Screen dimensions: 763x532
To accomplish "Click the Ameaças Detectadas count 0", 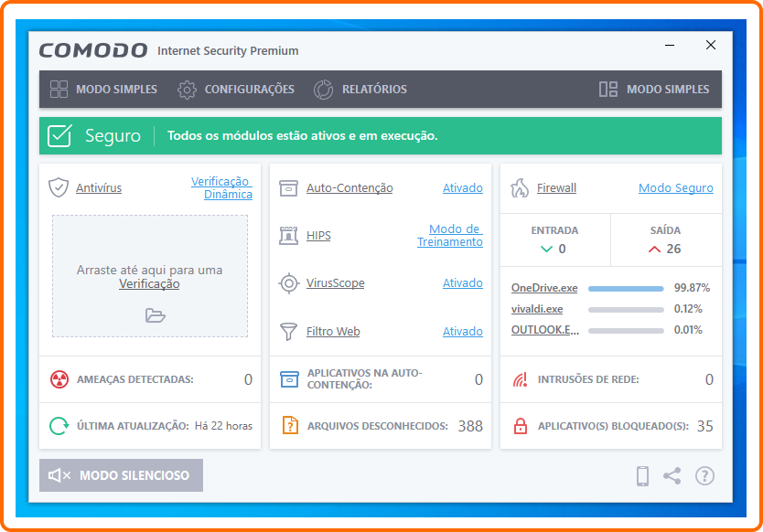I will pos(248,379).
